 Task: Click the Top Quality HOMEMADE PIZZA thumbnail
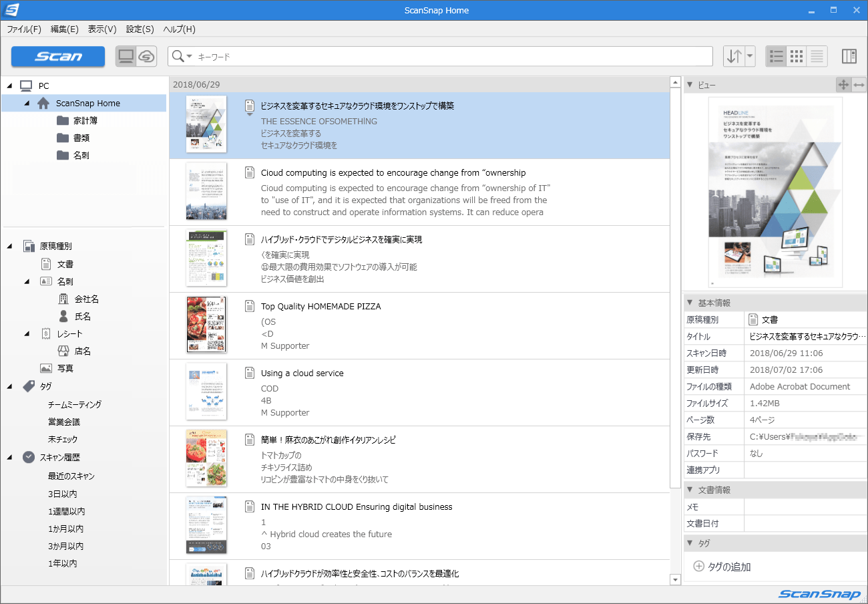click(x=206, y=325)
